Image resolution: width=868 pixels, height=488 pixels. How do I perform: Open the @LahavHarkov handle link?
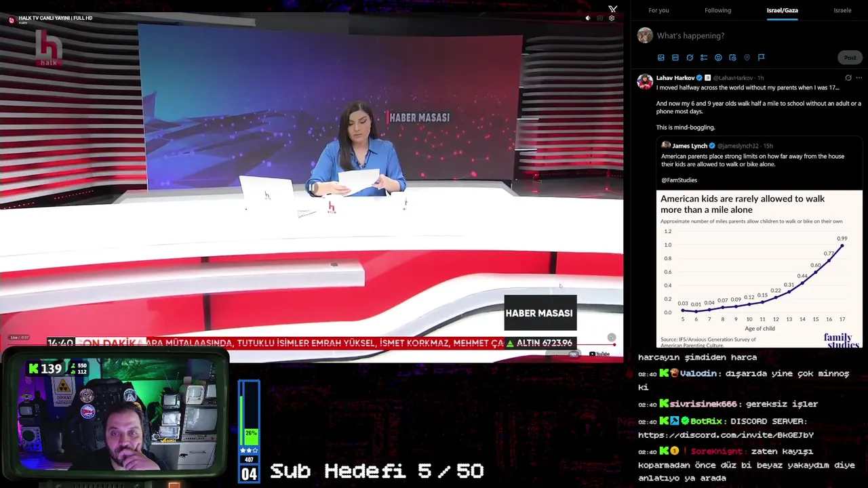pos(733,78)
